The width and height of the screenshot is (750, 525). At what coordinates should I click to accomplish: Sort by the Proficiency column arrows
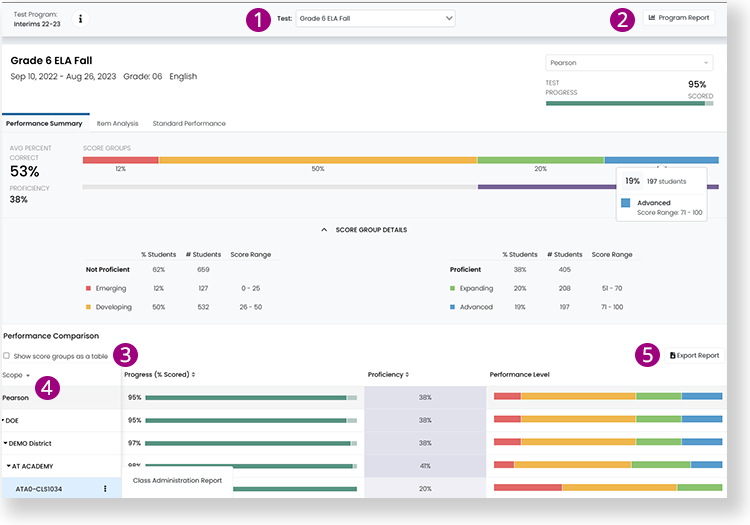pos(408,375)
